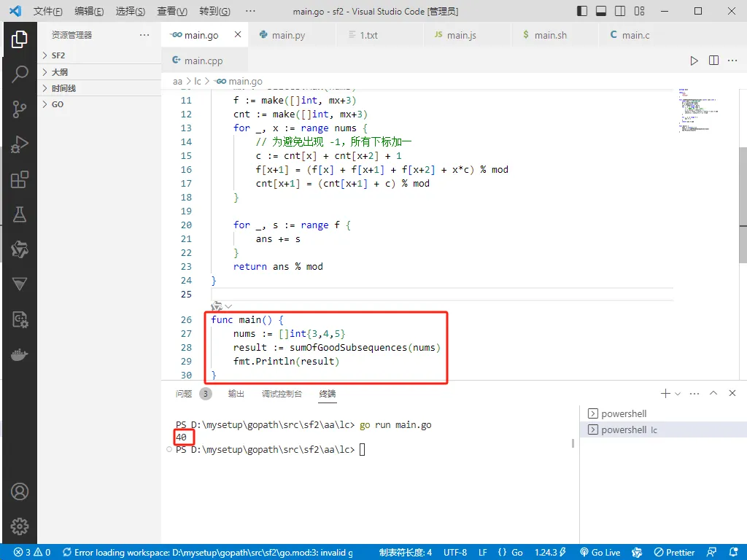
Task: Open the Explorer view in activity bar
Action: pos(19,39)
